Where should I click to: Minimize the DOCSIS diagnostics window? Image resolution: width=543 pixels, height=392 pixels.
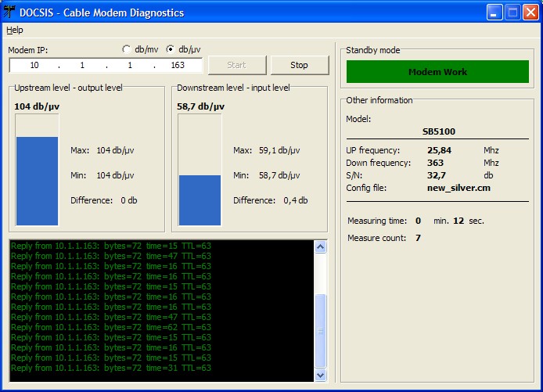494,13
